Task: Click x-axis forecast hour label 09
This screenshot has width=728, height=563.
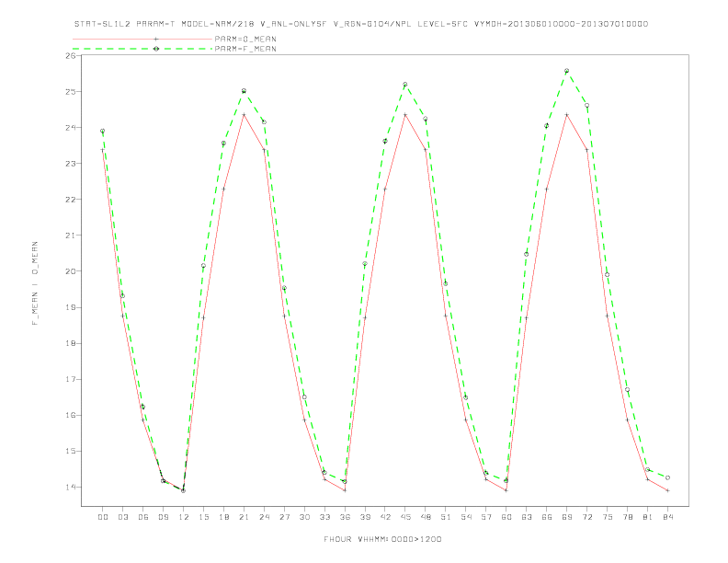Action: pos(163,517)
